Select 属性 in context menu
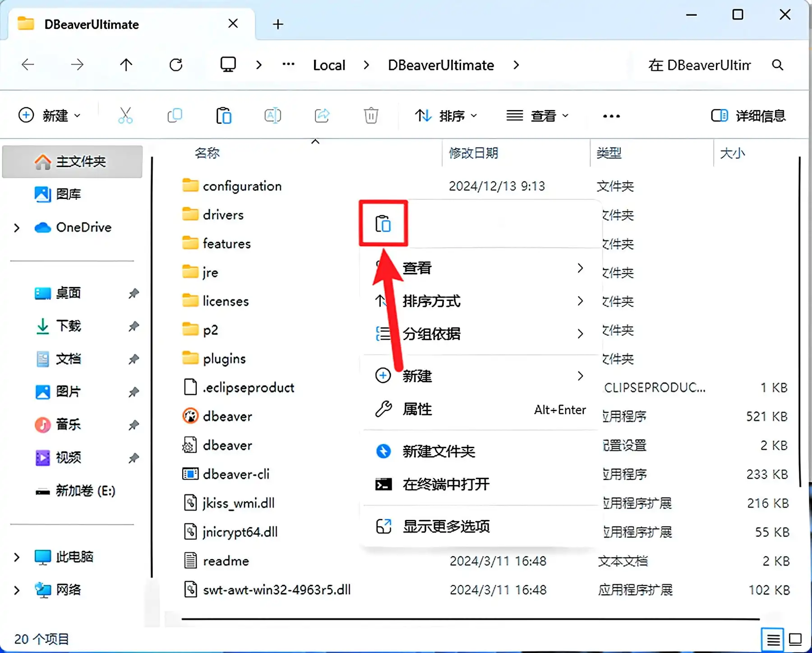 tap(480, 409)
